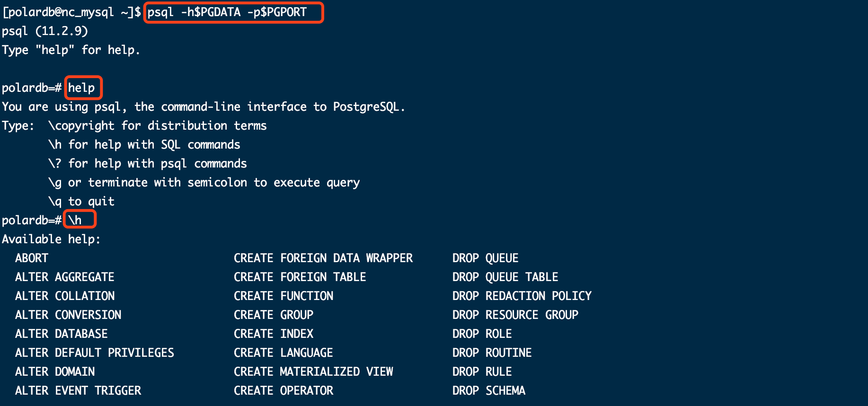Click the DROP QUEUE TABLE entry
This screenshot has height=406, width=868.
point(505,277)
